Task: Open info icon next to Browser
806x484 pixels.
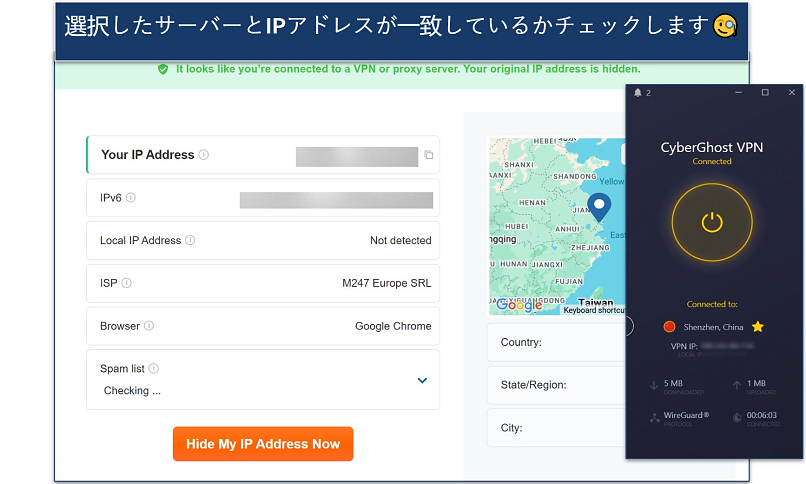Action: 149,326
